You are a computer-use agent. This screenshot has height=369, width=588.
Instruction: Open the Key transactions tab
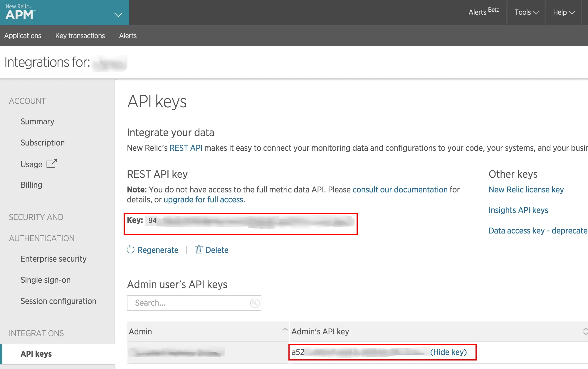[x=80, y=35]
